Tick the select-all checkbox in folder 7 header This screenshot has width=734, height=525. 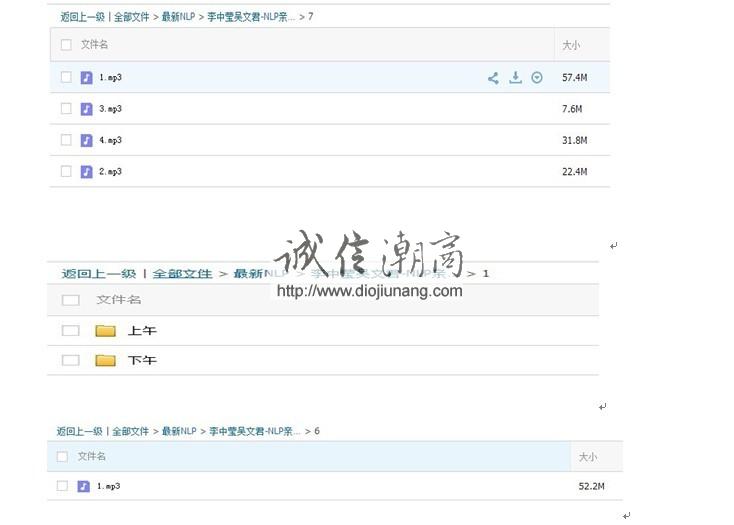pos(66,44)
